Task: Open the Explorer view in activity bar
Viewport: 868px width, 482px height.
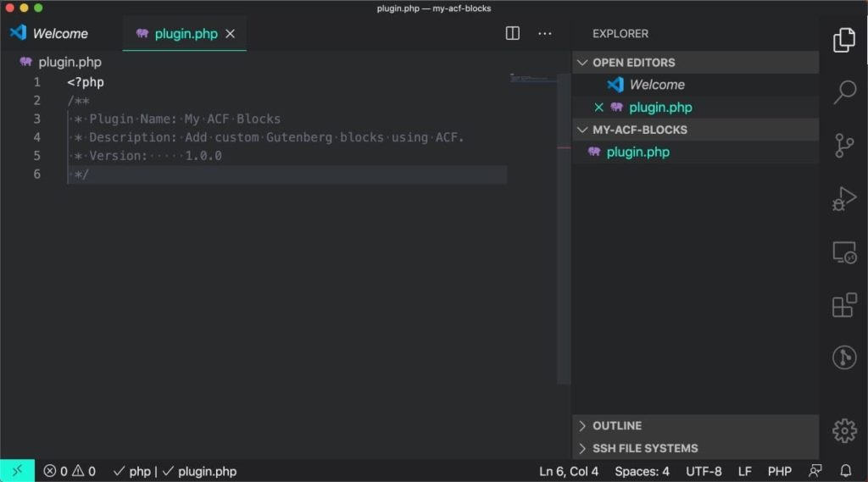Action: click(844, 40)
